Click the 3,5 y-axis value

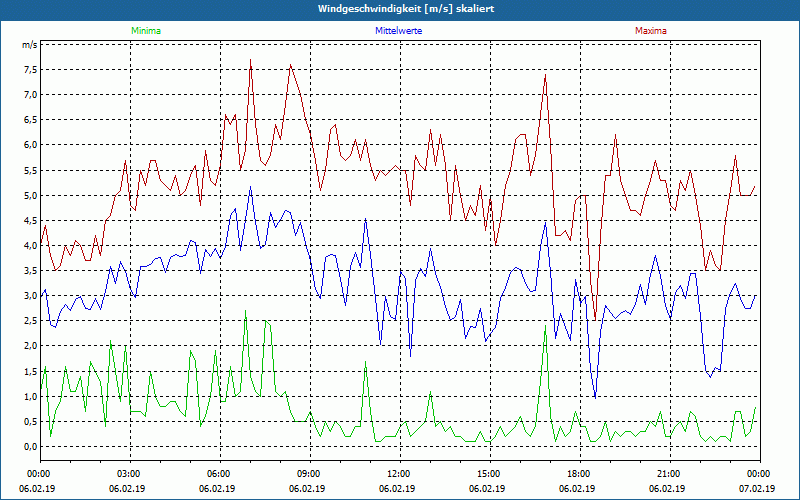pyautogui.click(x=31, y=271)
